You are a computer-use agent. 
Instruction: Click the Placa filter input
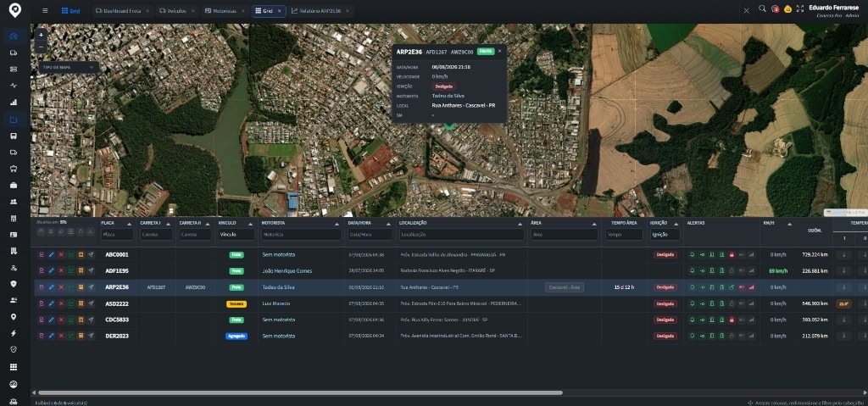[x=117, y=235]
